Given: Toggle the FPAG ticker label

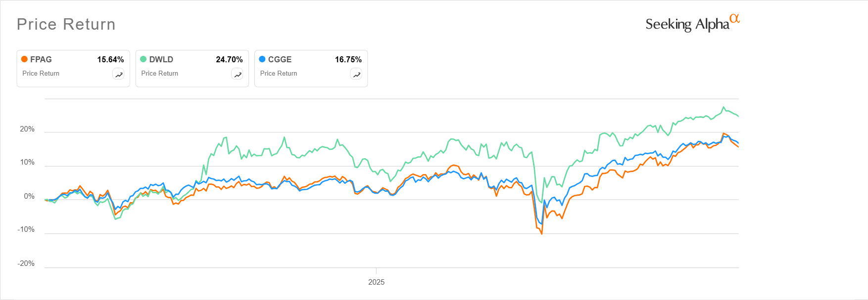Looking at the screenshot, I should [x=41, y=59].
